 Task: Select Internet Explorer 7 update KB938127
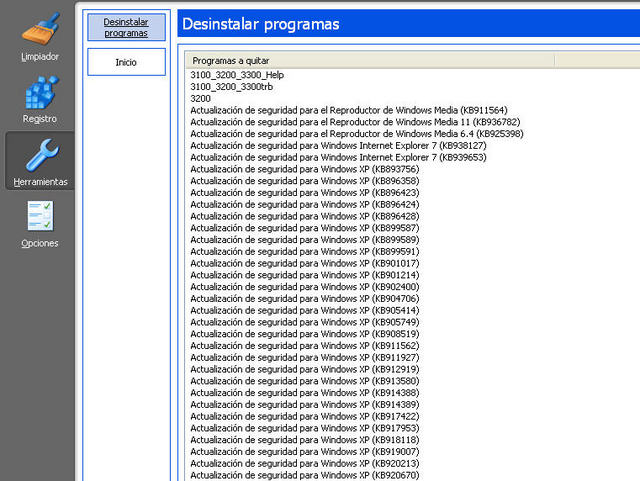pyautogui.click(x=338, y=145)
